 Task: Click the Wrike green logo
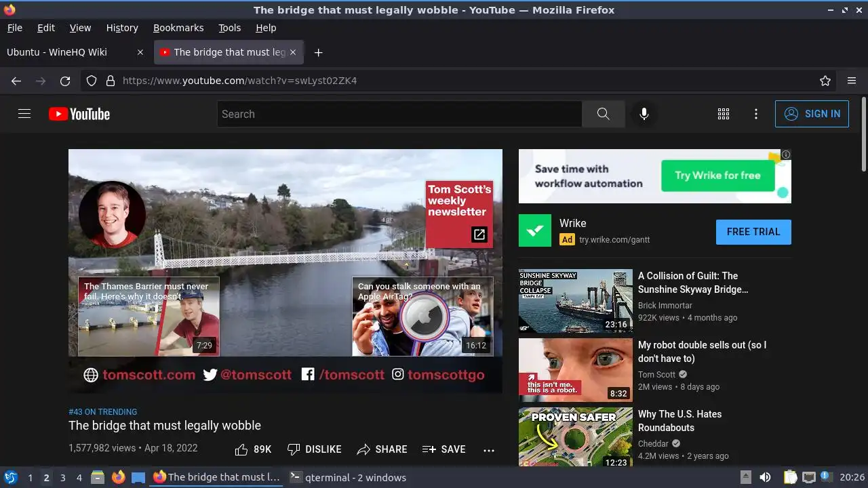coord(535,230)
